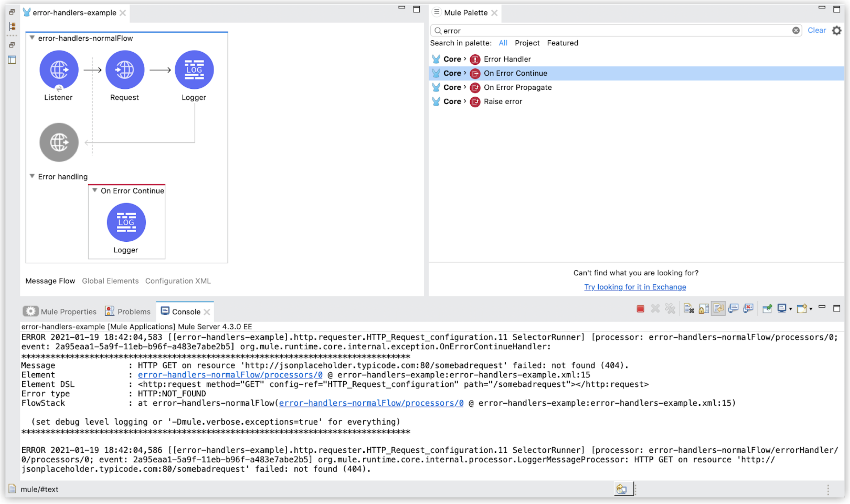Viewport: 850px width, 504px height.
Task: Toggle Show Console When Standard Error Changes
Action: 748,308
